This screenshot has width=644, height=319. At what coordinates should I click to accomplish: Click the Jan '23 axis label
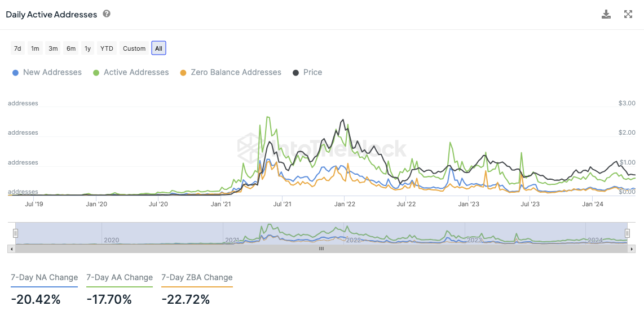pos(469,203)
